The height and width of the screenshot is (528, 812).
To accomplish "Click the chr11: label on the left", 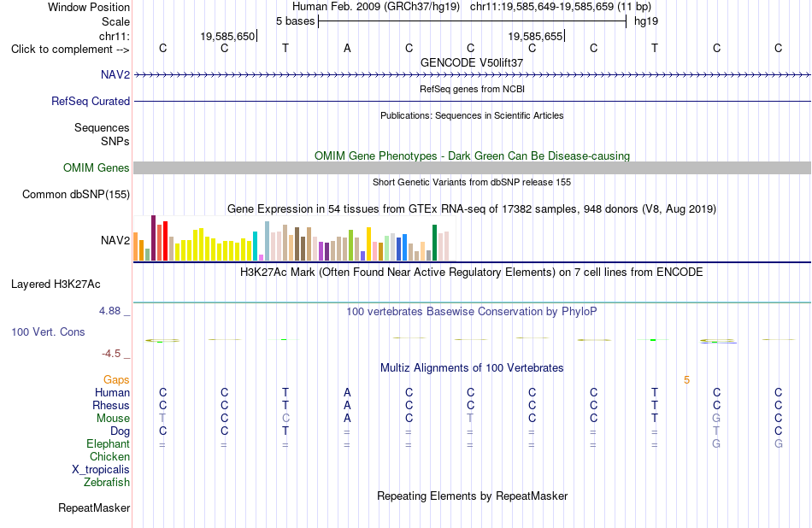I will click(x=114, y=36).
